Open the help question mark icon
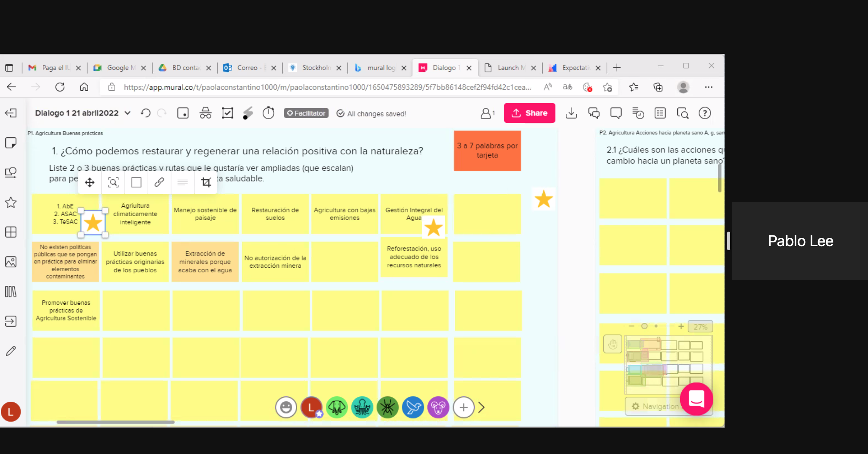The width and height of the screenshot is (868, 454). 705,113
